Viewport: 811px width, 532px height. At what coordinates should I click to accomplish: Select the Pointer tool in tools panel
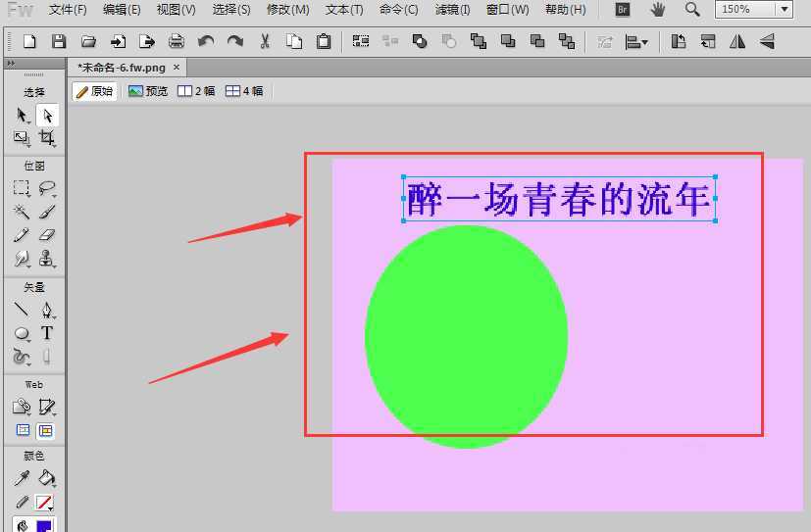point(22,115)
